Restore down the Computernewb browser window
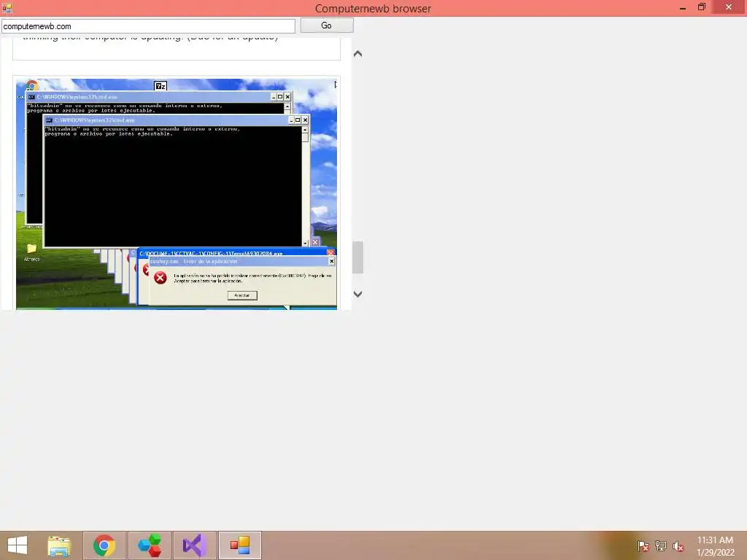 tap(701, 7)
